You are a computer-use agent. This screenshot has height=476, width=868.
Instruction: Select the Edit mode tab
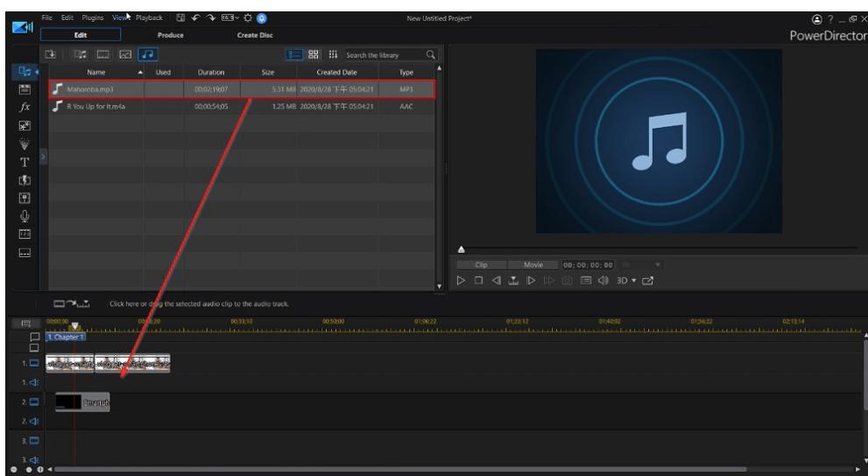(x=81, y=35)
